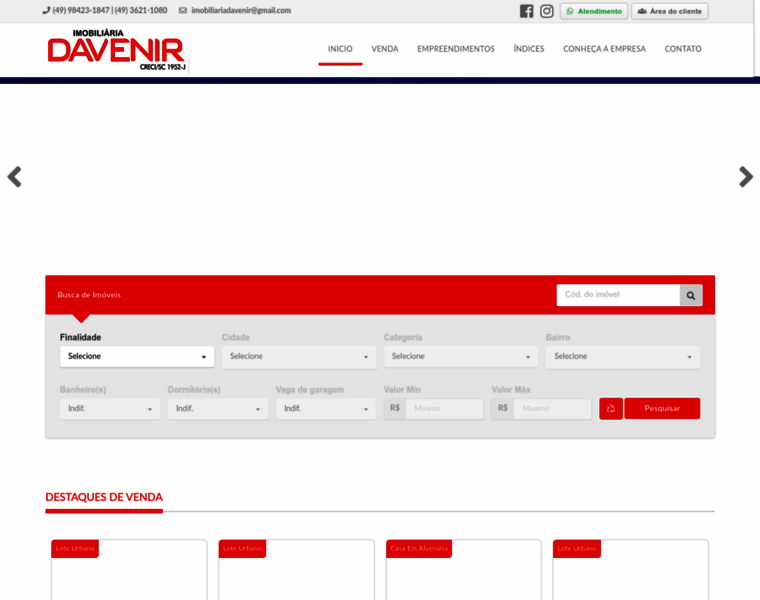Open the Dormitório(s) dropdown

[x=218, y=409]
